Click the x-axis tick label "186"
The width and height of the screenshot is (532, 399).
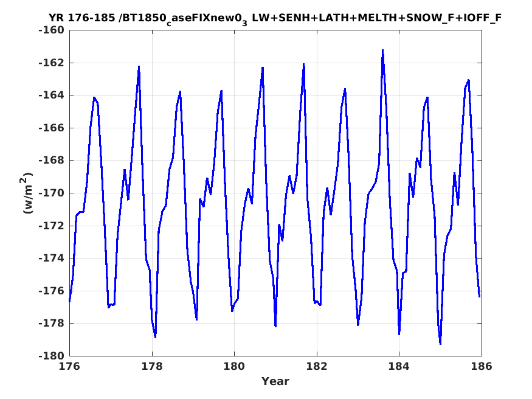(482, 366)
